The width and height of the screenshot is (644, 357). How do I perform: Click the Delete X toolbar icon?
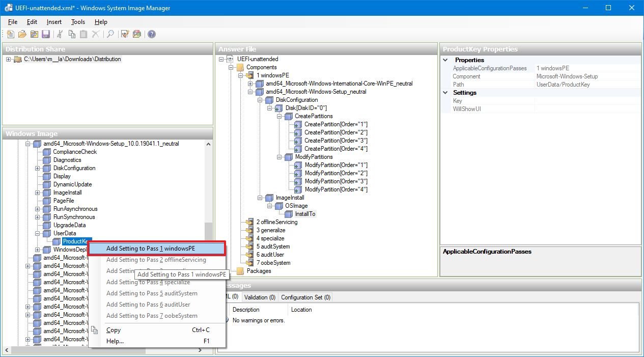pos(95,34)
